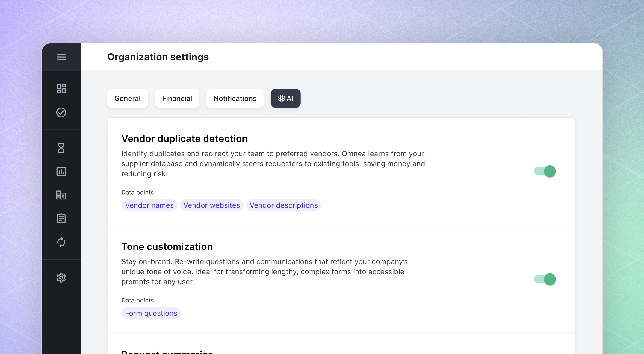Image resolution: width=644 pixels, height=354 pixels.
Task: Select the AI tab
Action: (x=285, y=98)
